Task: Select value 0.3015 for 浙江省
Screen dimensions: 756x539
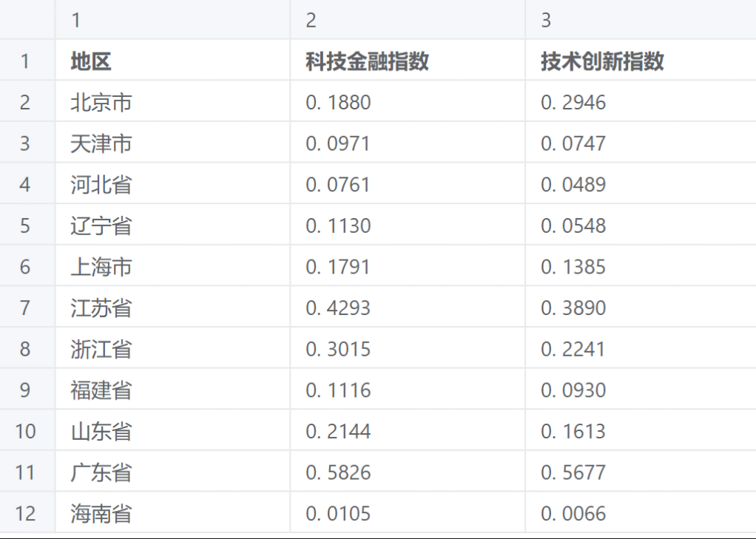Action: pos(338,348)
